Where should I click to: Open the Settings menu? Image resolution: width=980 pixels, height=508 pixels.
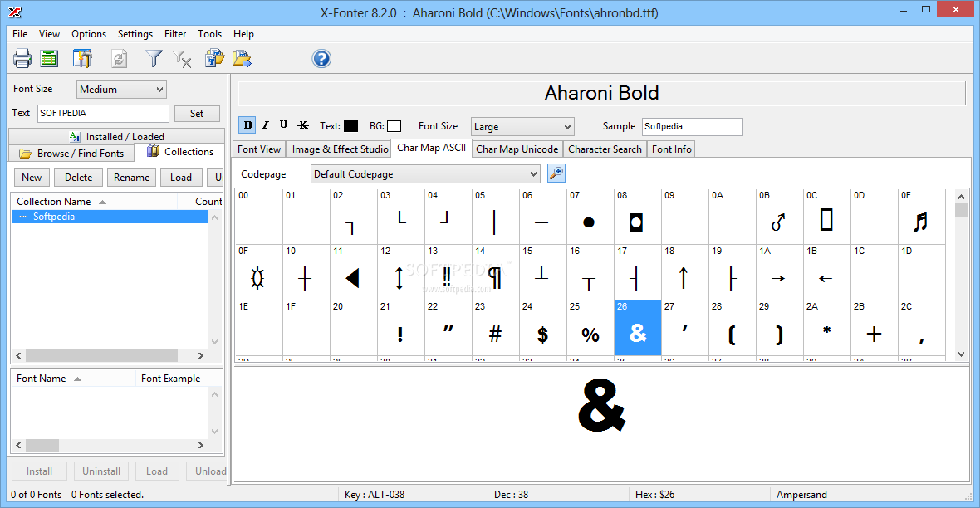click(x=135, y=34)
